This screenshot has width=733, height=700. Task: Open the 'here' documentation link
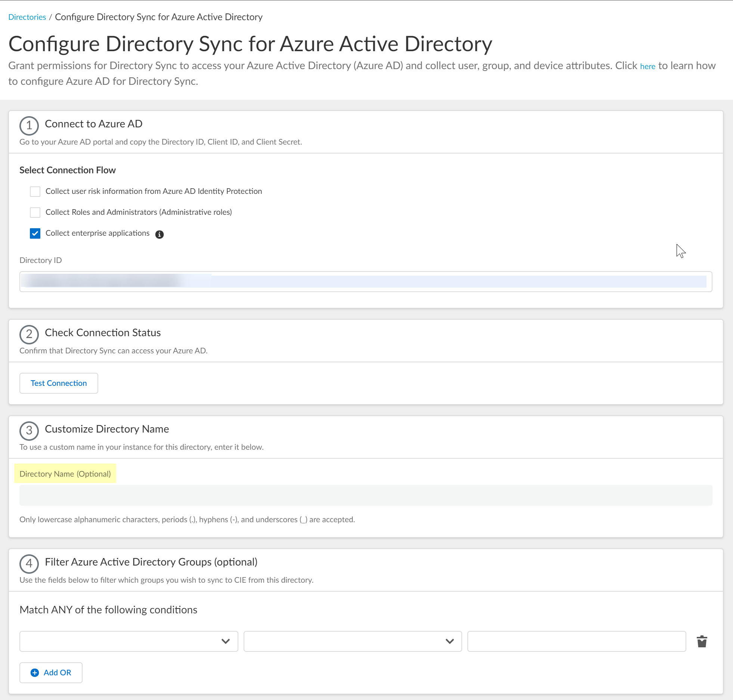(647, 66)
